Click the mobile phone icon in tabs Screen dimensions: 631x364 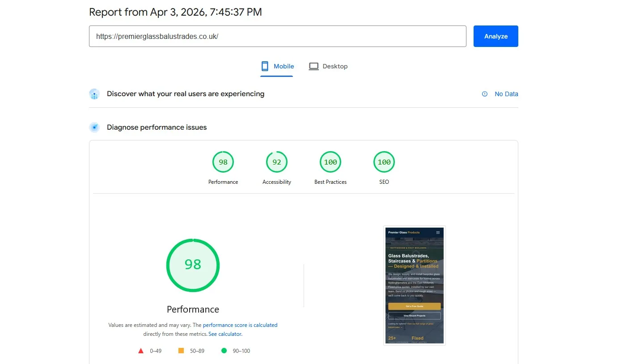[x=265, y=66]
